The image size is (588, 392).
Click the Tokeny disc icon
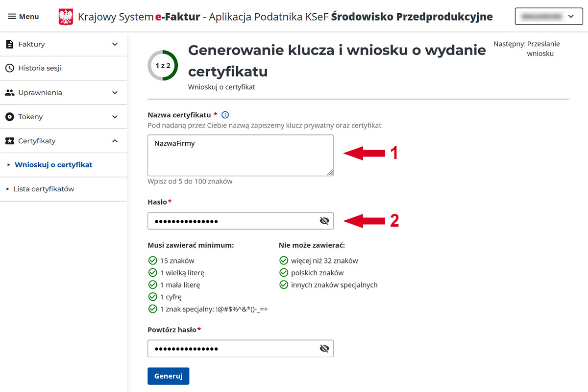pyautogui.click(x=9, y=117)
